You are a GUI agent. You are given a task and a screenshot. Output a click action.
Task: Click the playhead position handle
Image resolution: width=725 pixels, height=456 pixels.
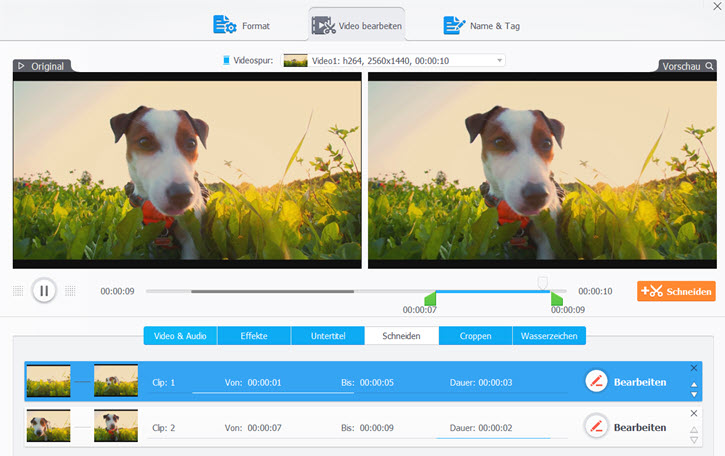pyautogui.click(x=543, y=282)
